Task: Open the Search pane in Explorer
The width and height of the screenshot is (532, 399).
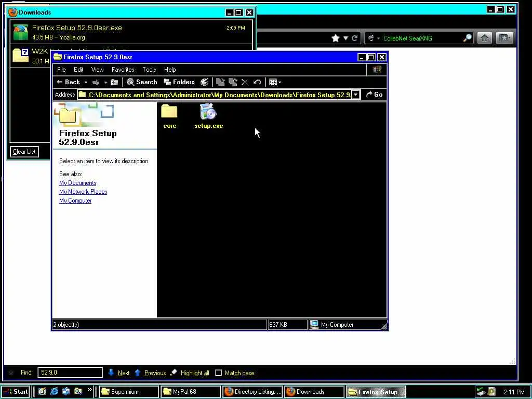Action: point(142,82)
